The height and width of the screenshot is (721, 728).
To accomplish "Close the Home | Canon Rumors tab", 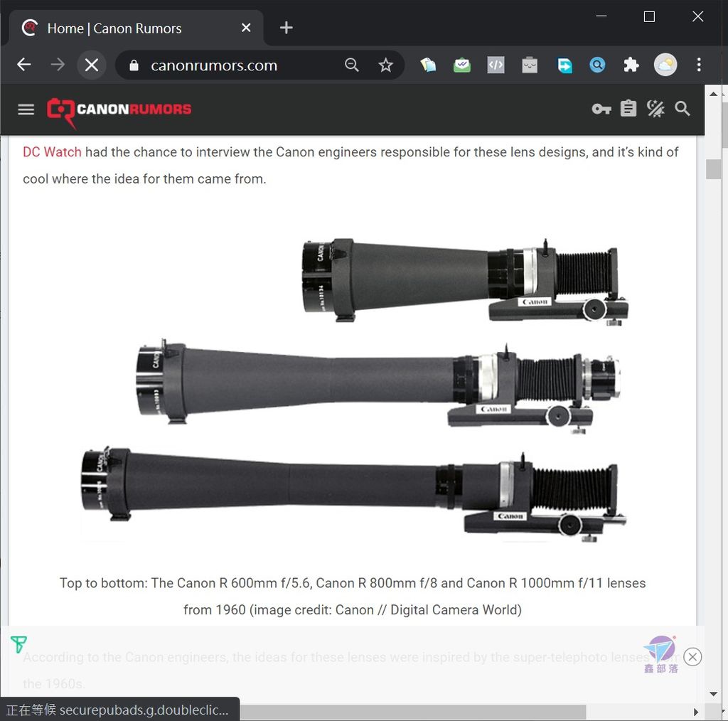I will pyautogui.click(x=246, y=28).
